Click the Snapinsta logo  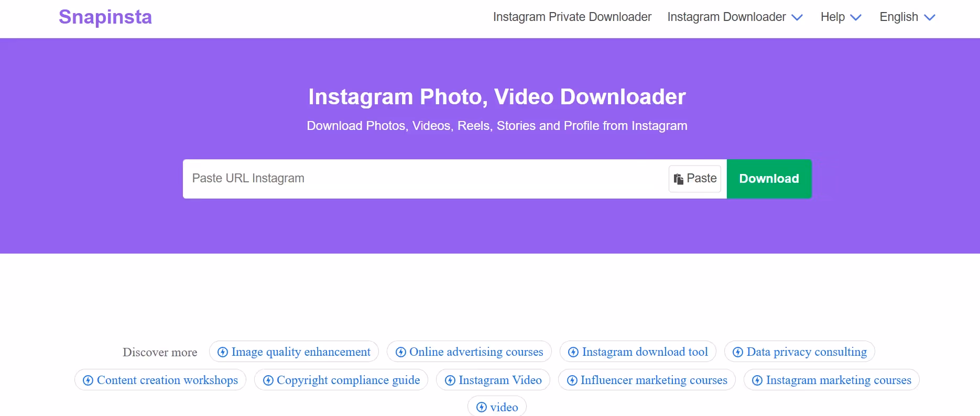[105, 17]
